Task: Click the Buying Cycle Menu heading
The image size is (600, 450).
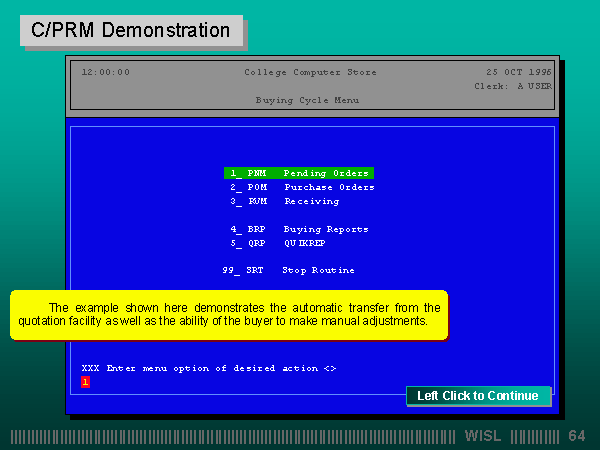Action: pos(307,100)
